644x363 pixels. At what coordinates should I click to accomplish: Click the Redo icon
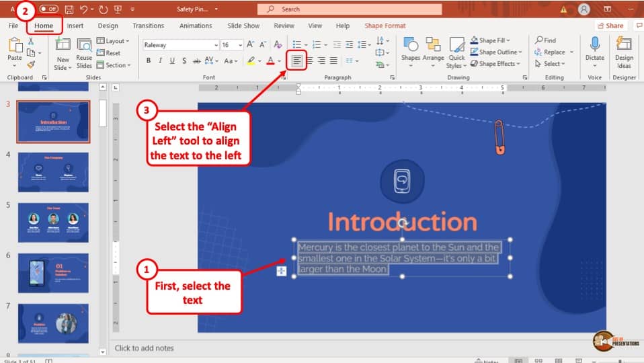[x=103, y=9]
